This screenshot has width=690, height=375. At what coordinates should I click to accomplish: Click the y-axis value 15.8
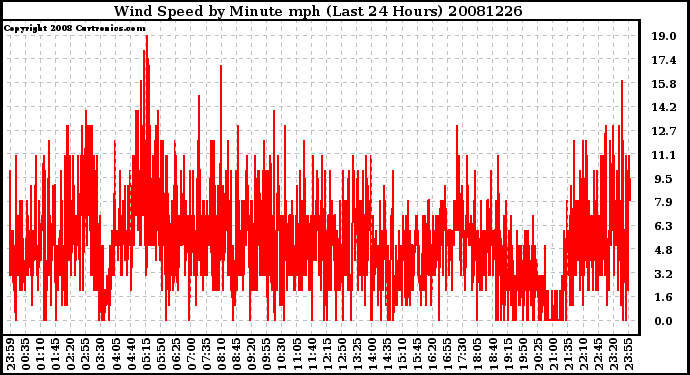coord(664,84)
